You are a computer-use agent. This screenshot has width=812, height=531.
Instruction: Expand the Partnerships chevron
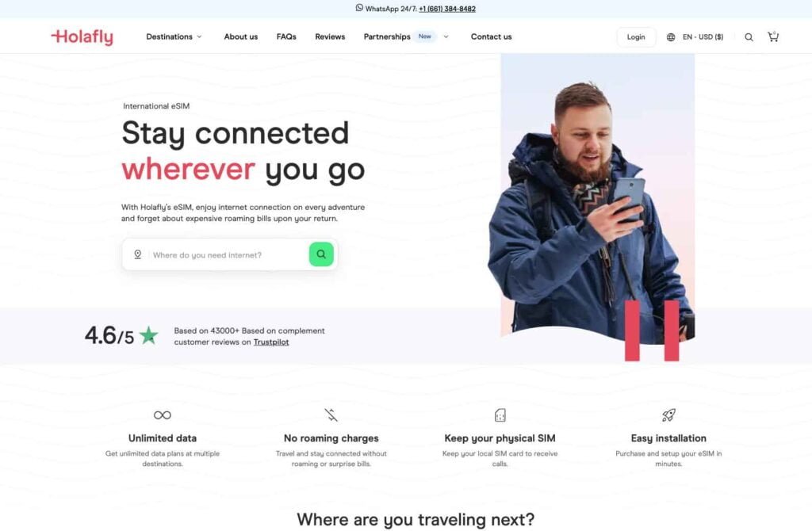point(446,36)
